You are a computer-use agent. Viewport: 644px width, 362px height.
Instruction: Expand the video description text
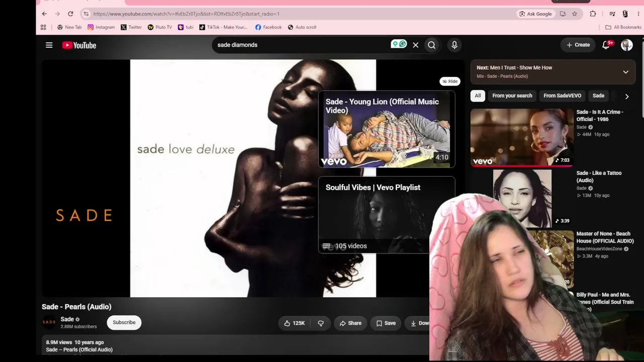click(x=79, y=349)
